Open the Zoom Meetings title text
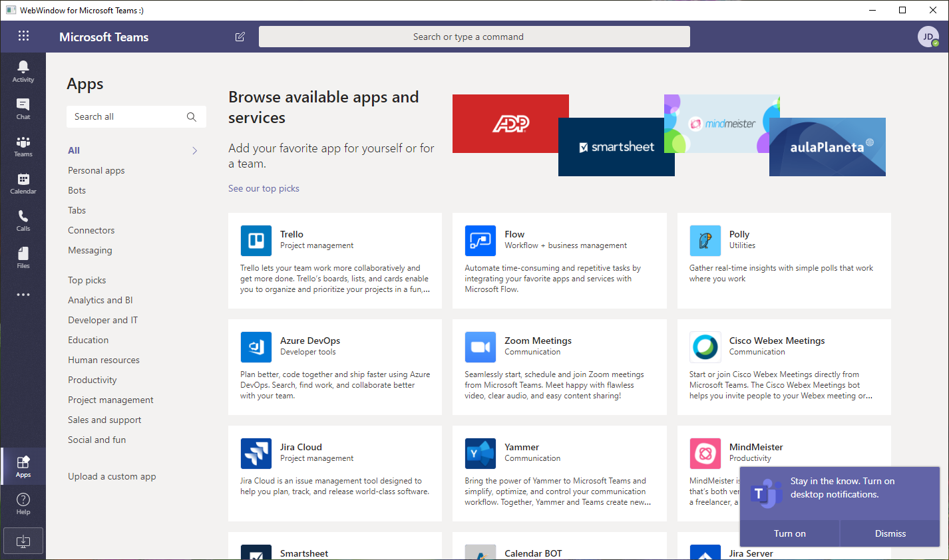This screenshot has height=560, width=949. (538, 341)
